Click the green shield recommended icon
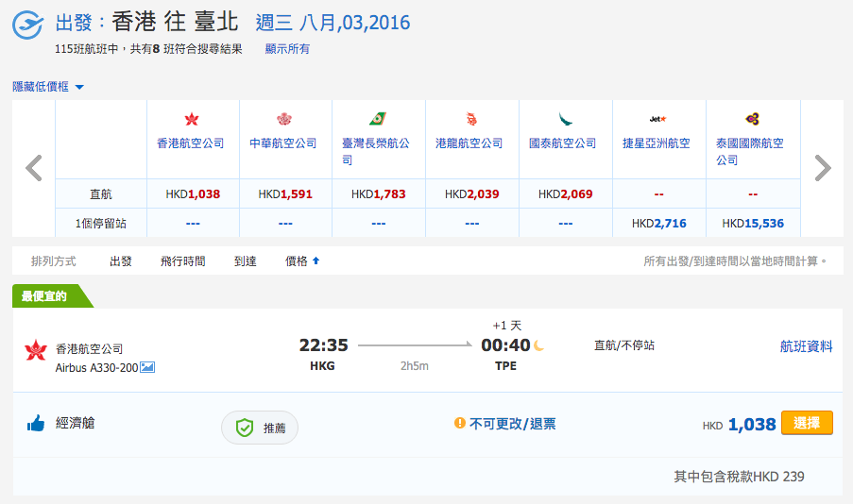Image resolution: width=853 pixels, height=504 pixels. coord(245,428)
